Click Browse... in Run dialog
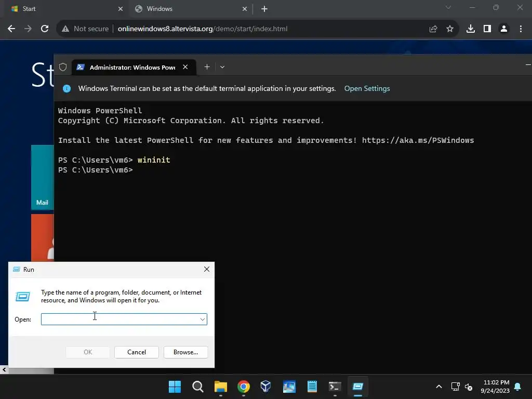Viewport: 532px width, 399px height. [x=185, y=352]
